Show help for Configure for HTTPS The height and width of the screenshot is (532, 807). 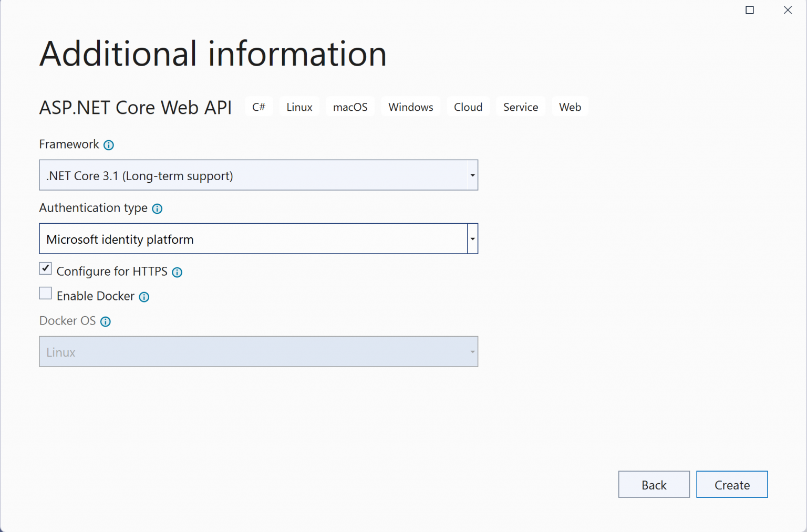177,272
